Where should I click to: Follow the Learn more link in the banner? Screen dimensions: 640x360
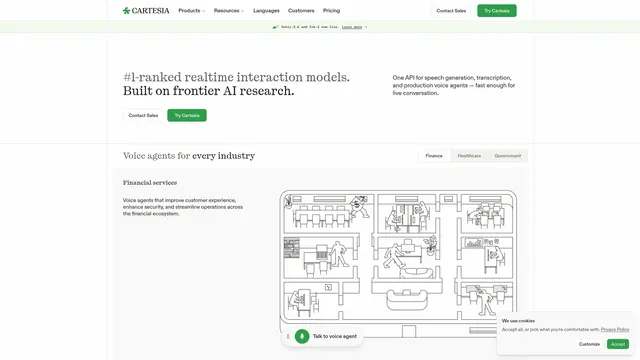(x=352, y=27)
